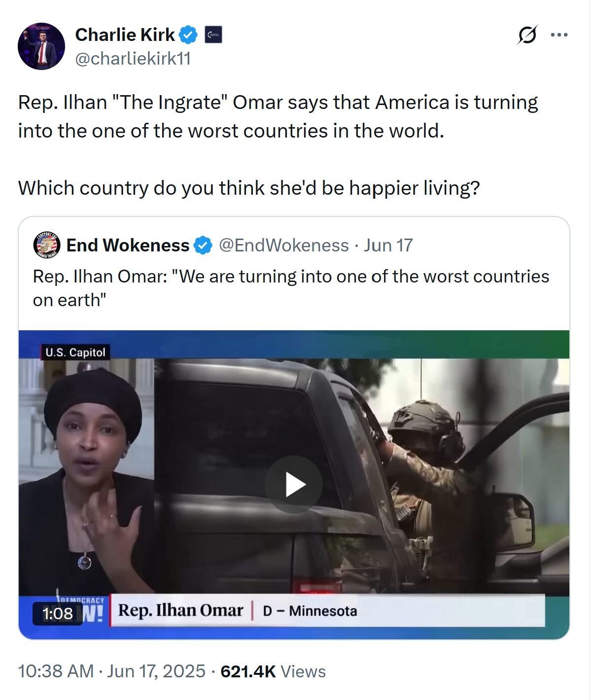Open the End Wokeness avatar icon

tap(47, 245)
